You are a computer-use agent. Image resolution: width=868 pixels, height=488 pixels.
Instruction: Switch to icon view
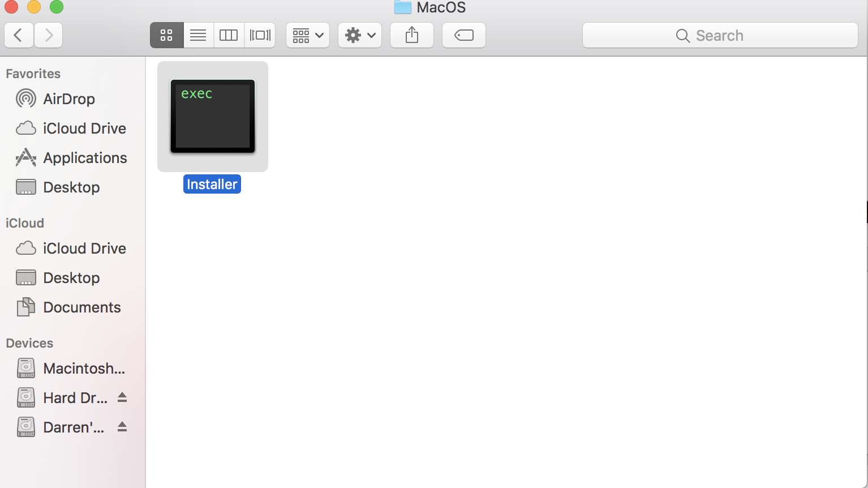click(167, 35)
